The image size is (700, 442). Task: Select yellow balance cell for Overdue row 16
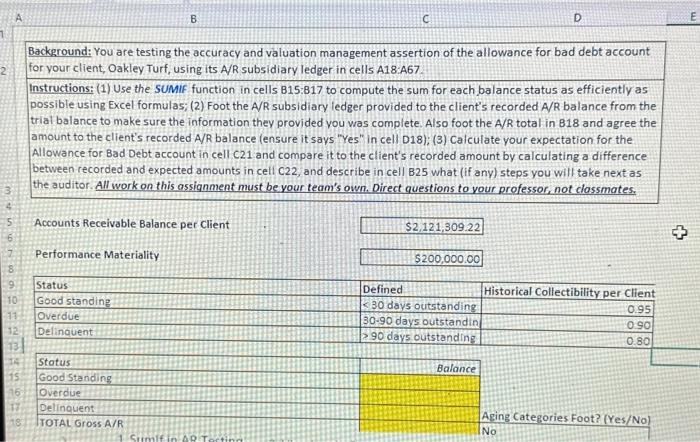click(420, 399)
